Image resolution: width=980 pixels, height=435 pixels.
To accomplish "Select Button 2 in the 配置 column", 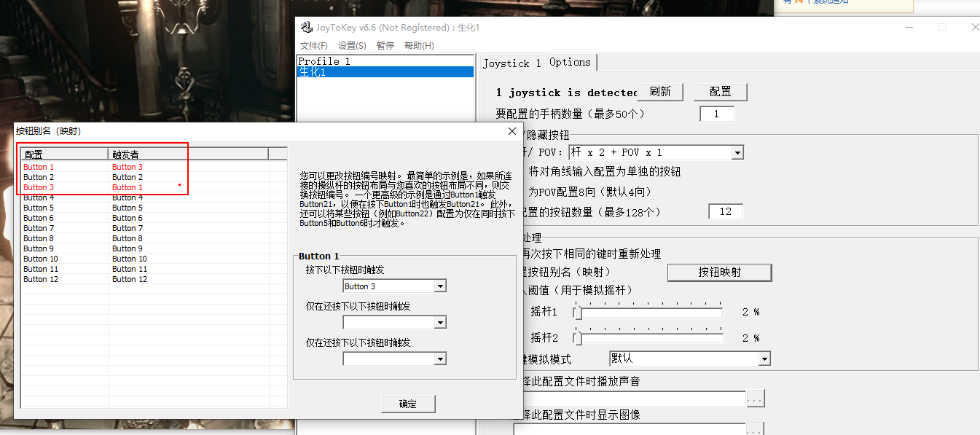I will click(39, 177).
